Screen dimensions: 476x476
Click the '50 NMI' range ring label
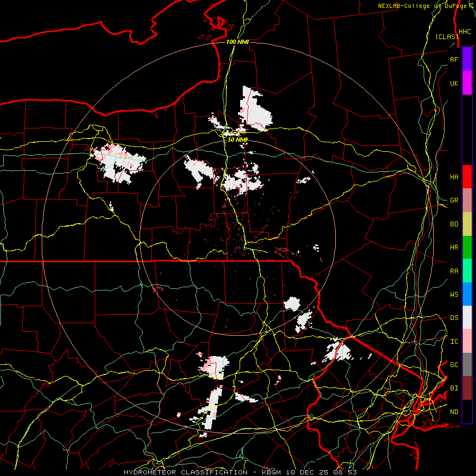[237, 140]
